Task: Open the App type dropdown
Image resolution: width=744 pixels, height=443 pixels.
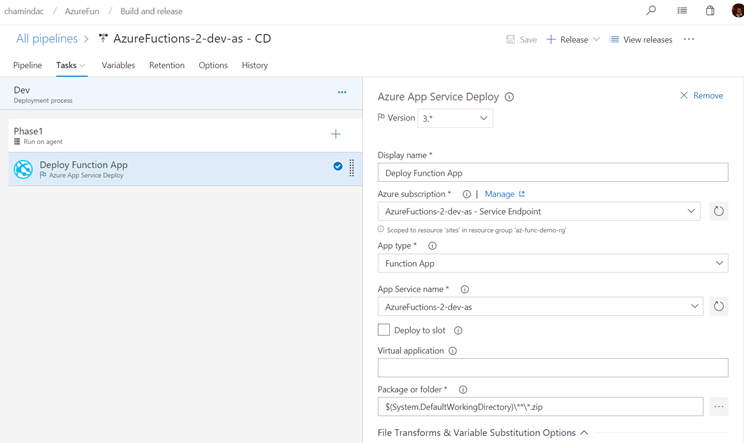Action: coord(553,263)
